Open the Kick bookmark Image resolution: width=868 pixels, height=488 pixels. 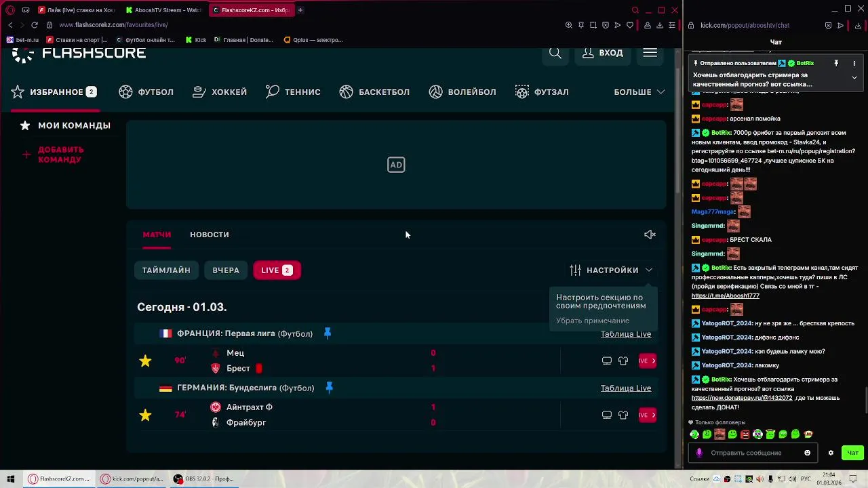click(196, 40)
